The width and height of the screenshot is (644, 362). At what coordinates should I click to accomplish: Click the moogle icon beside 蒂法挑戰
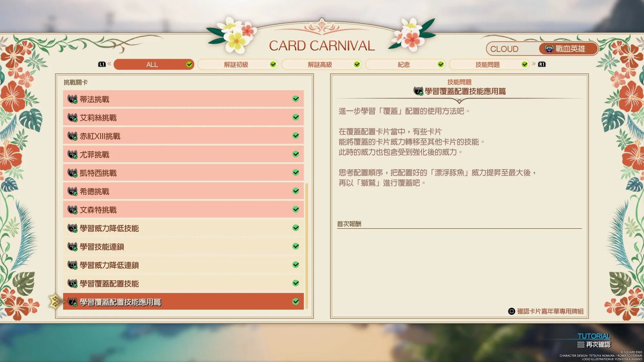click(x=72, y=99)
